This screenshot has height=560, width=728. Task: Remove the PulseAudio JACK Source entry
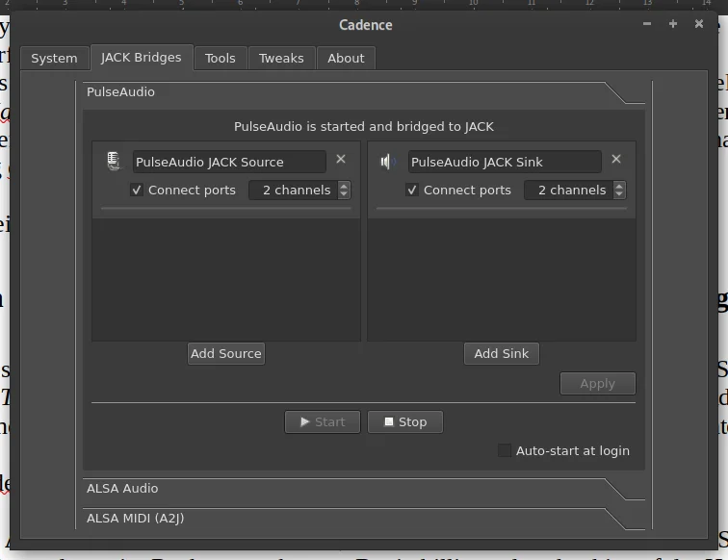(341, 159)
